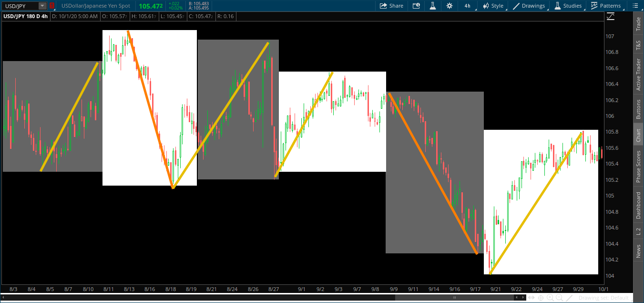Open the News side tab
Viewport: 644px width, 303px height.
(638, 251)
